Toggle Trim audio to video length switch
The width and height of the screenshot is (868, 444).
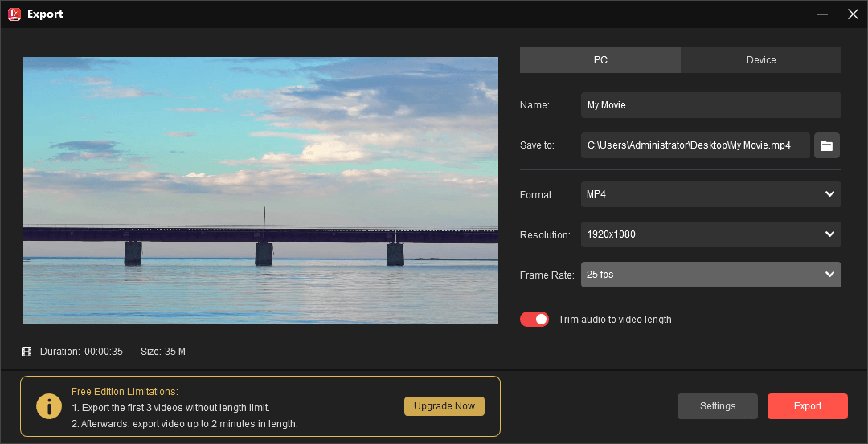[x=534, y=319]
